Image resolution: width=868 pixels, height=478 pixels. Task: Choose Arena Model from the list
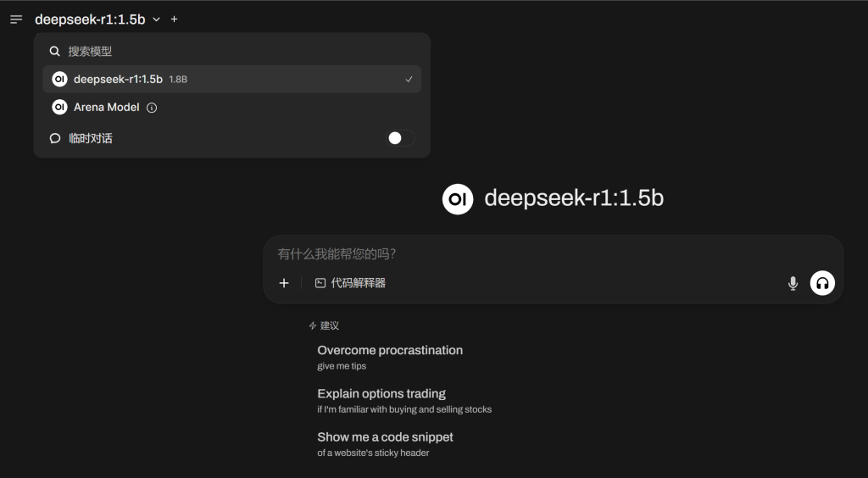(231, 108)
